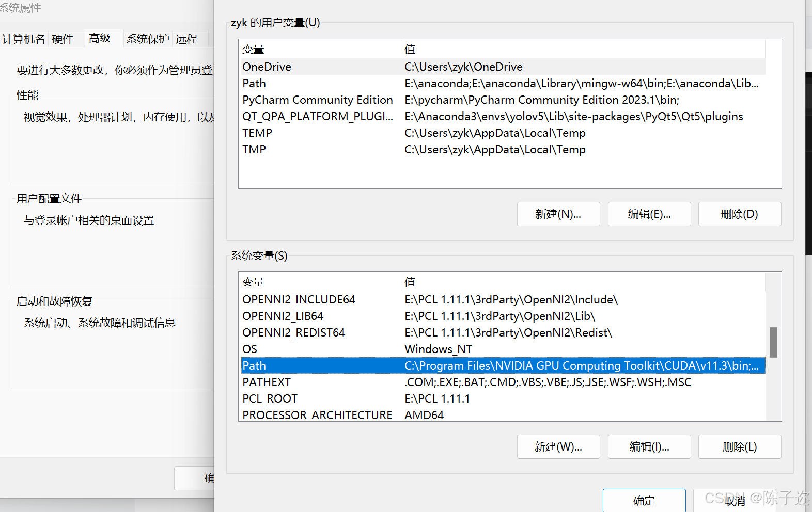Click 值 column header in system variables list
Viewport: 812px width, 512px height.
[583, 282]
